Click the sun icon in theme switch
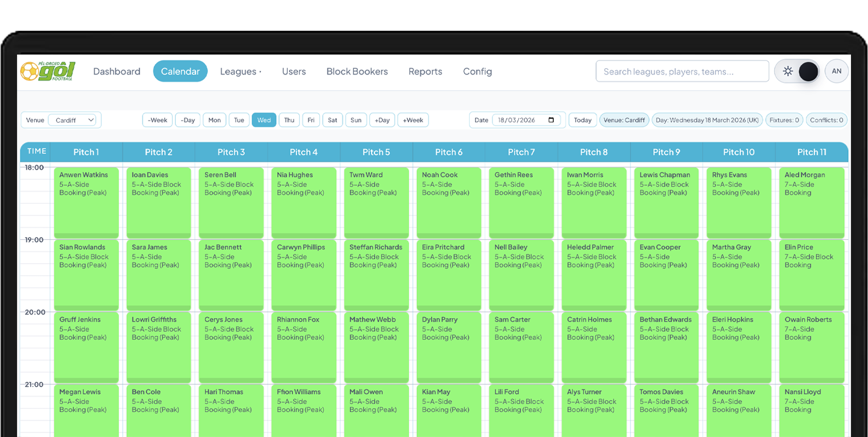Image resolution: width=868 pixels, height=437 pixels. (x=787, y=72)
